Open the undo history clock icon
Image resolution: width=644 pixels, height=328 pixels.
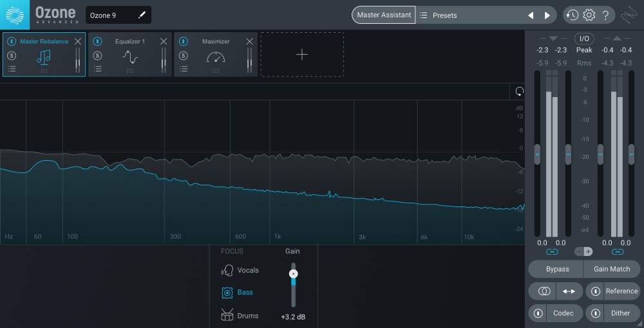click(x=572, y=15)
